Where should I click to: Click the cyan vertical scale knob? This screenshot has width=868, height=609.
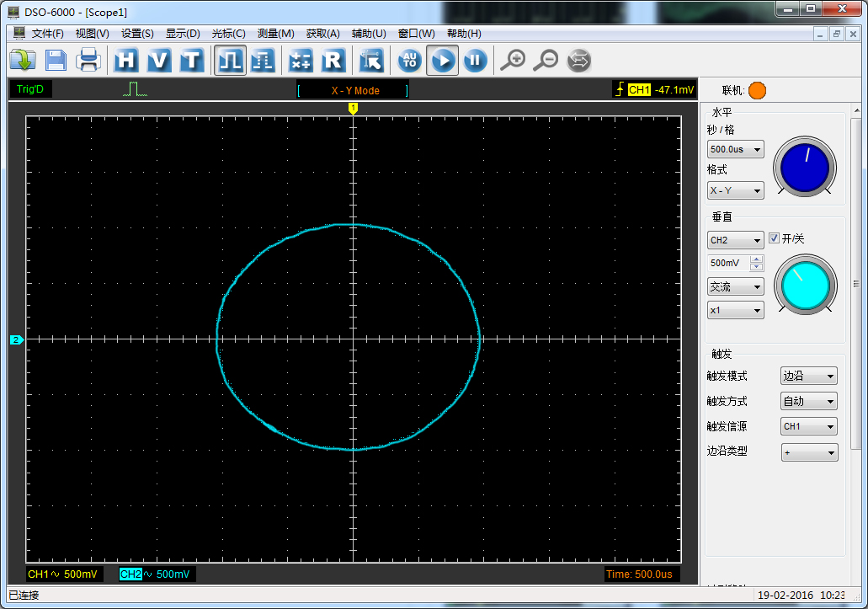(x=806, y=286)
